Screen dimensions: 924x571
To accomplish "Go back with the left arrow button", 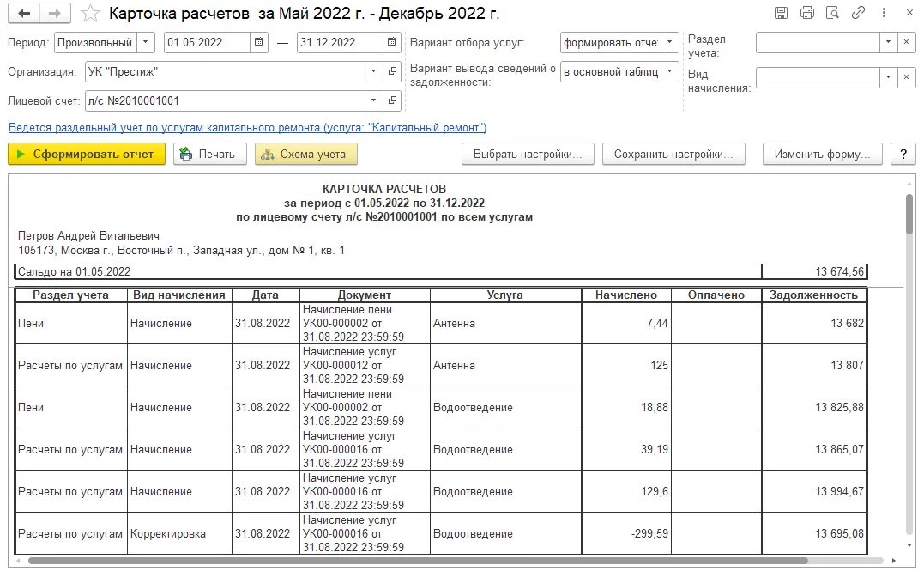I will [x=23, y=13].
